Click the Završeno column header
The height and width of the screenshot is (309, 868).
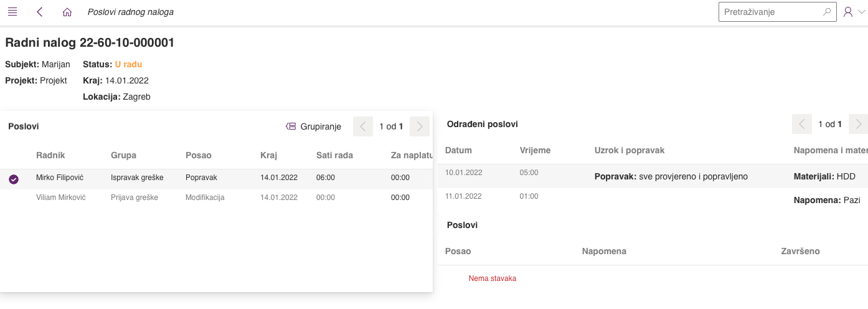point(800,251)
